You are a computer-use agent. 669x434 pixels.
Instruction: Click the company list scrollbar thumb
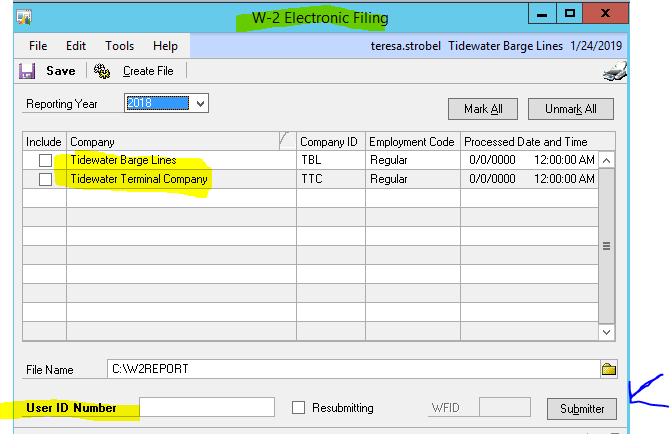[606, 246]
